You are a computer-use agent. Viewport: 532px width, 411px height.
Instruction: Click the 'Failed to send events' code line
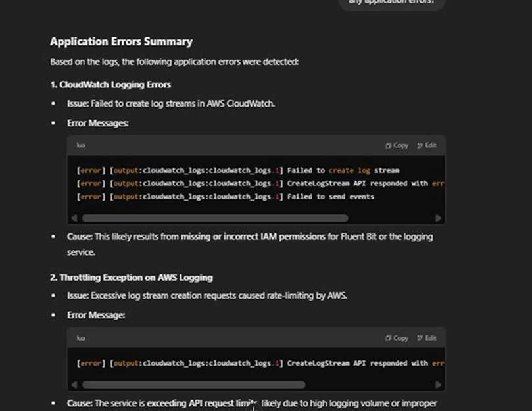pos(226,197)
